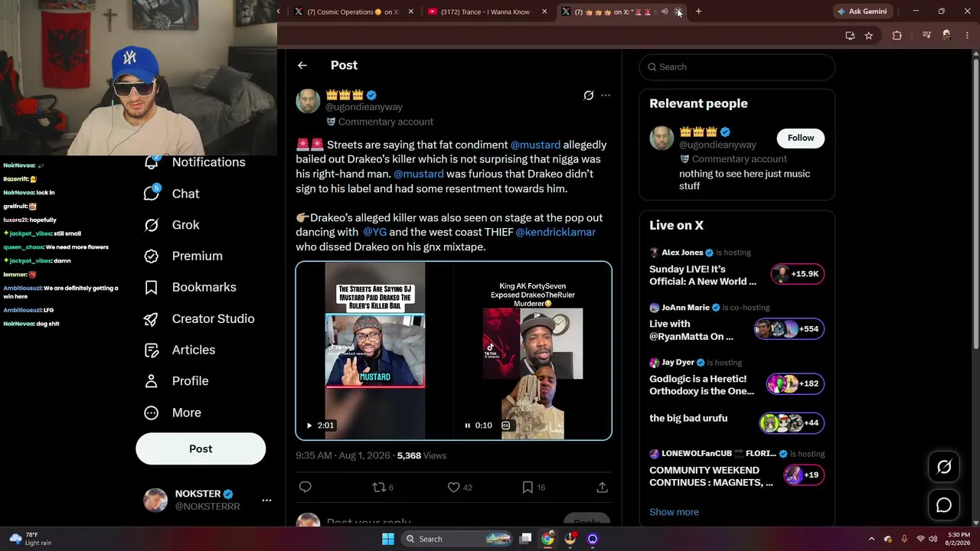Open the first @mustard mention link
Viewport: 980px width, 551px height.
[x=535, y=145]
